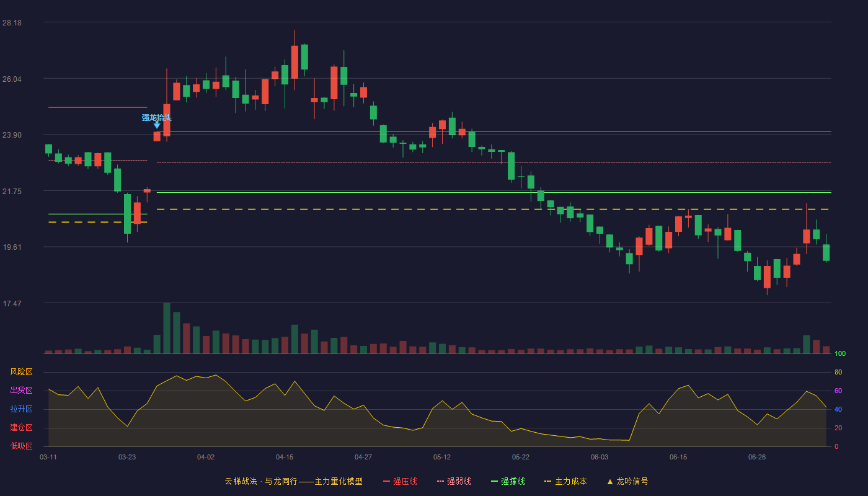
Task: Toggle the 龙吟信号 legend entry
Action: tap(627, 481)
